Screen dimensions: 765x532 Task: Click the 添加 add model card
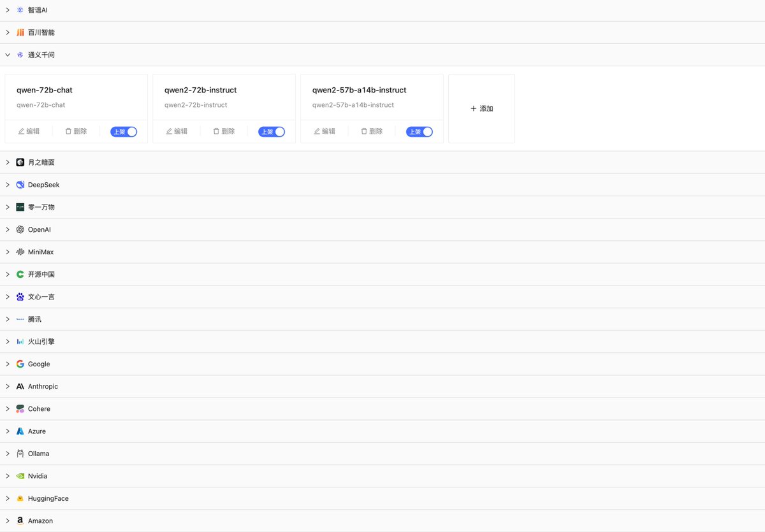pyautogui.click(x=481, y=108)
